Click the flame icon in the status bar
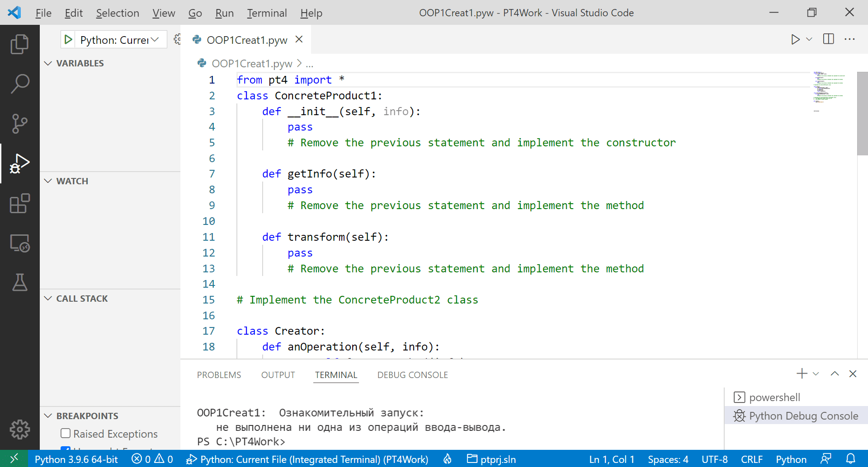The width and height of the screenshot is (868, 467). tap(447, 459)
